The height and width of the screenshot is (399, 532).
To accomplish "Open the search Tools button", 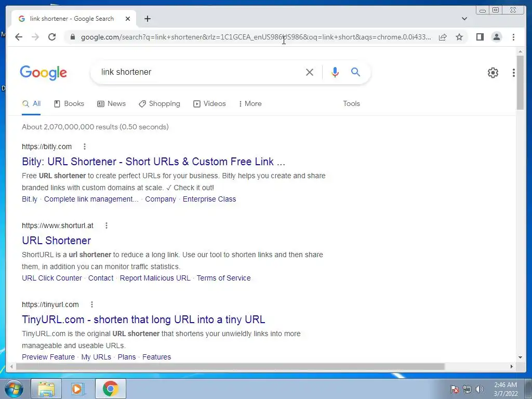I will point(352,104).
